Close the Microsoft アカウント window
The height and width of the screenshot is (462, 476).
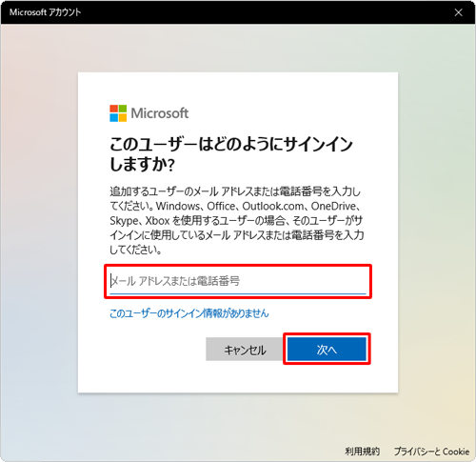(458, 12)
